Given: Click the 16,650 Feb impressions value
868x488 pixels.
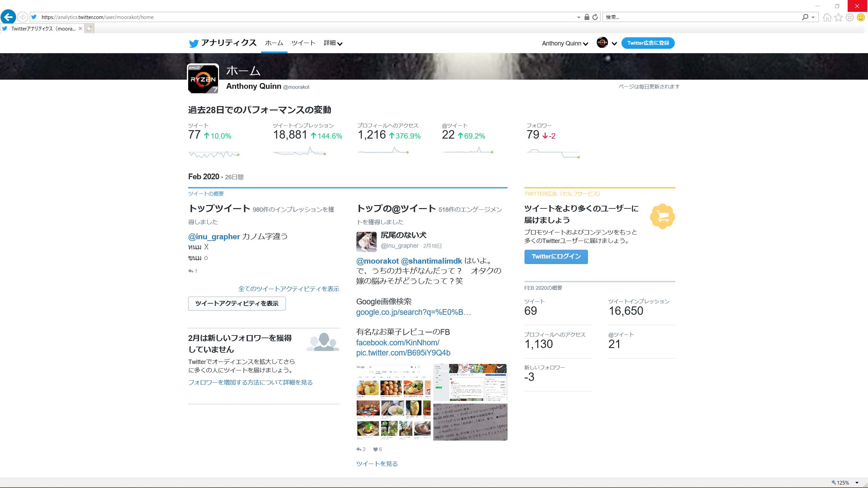Looking at the screenshot, I should pyautogui.click(x=626, y=311).
